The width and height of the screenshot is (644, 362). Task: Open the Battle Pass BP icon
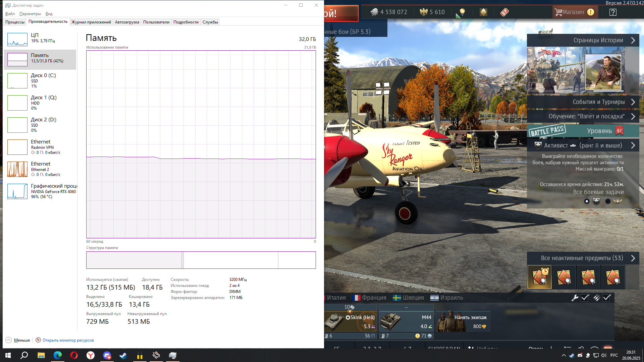pos(504,12)
